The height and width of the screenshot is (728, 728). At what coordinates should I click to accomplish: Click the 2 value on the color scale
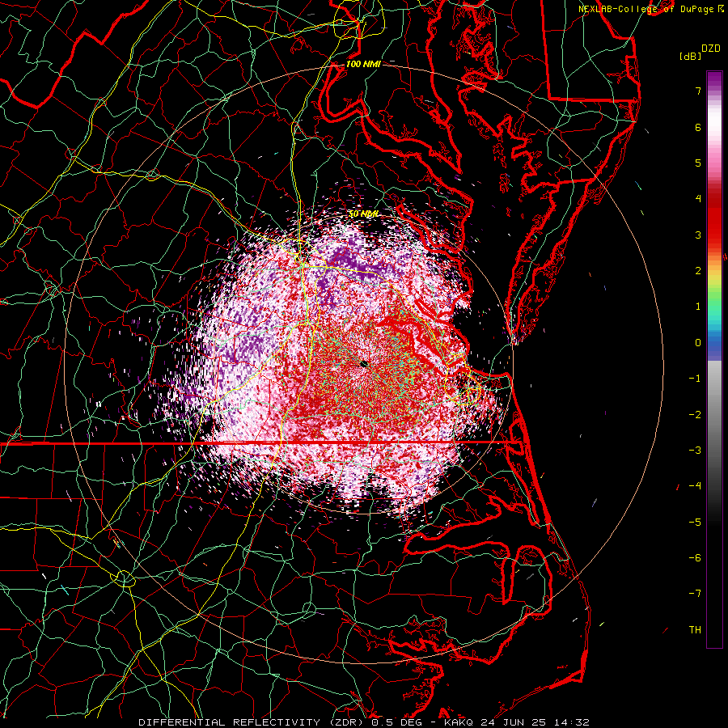[x=698, y=271]
